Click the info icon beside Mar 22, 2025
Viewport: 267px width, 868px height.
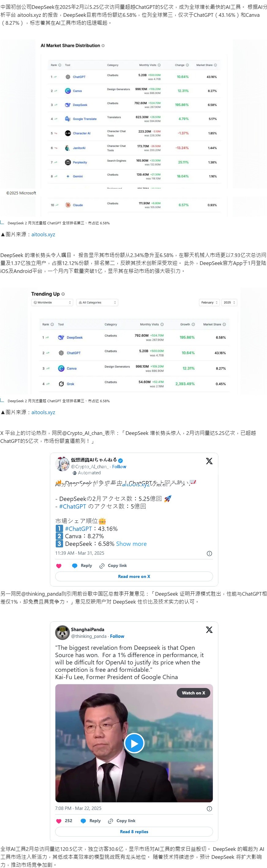209,808
